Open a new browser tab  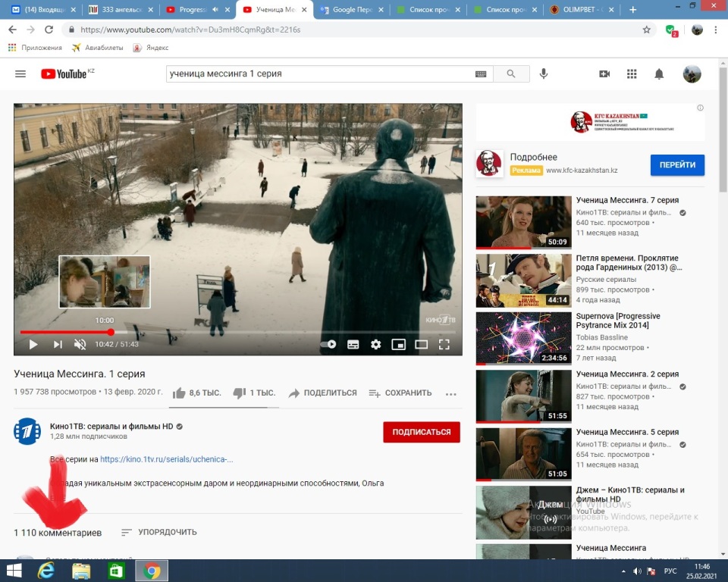pos(632,10)
